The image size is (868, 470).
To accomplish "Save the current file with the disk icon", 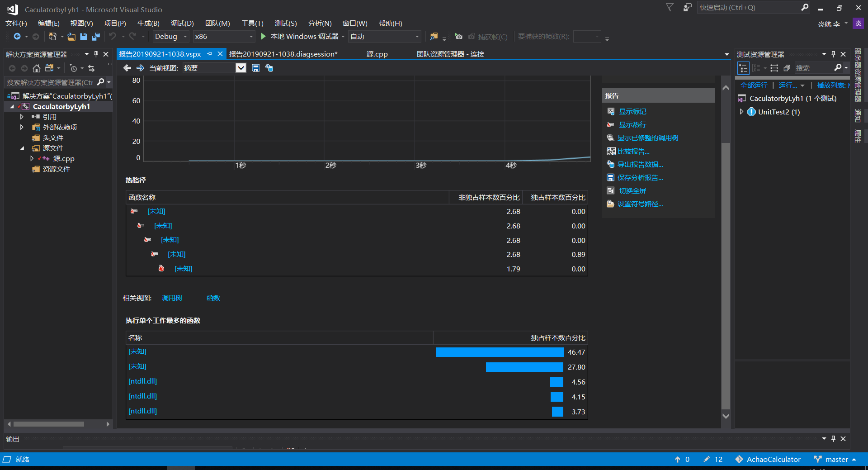I will [84, 36].
